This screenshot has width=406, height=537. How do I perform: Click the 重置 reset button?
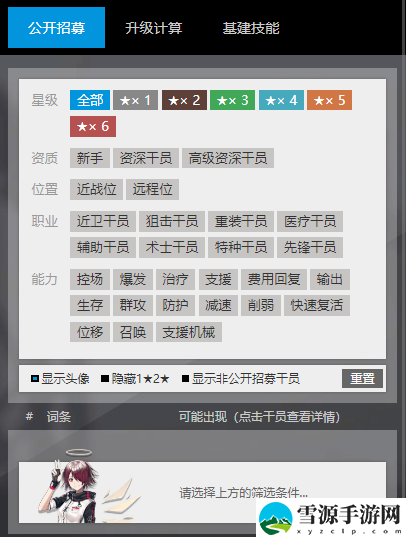tap(362, 379)
